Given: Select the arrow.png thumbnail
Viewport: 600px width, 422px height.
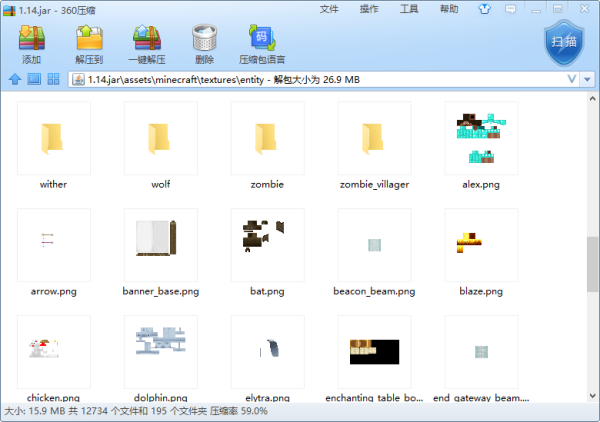Looking at the screenshot, I should click(x=54, y=245).
